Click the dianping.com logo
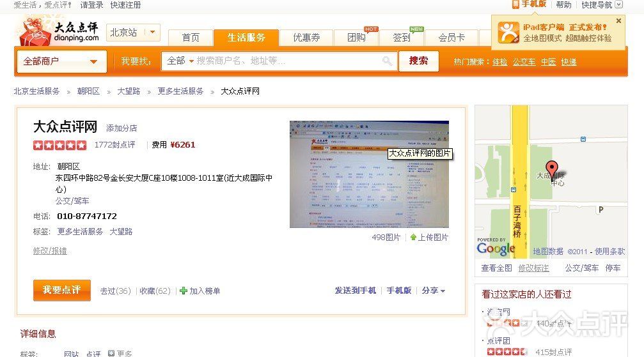Screen dimensions: 644x357 point(59,33)
